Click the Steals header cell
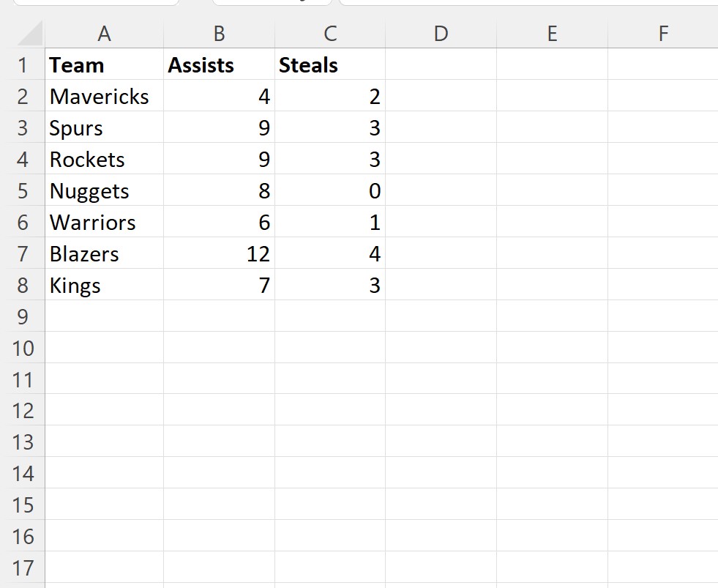Viewport: 718px width, 588px height. coord(330,64)
